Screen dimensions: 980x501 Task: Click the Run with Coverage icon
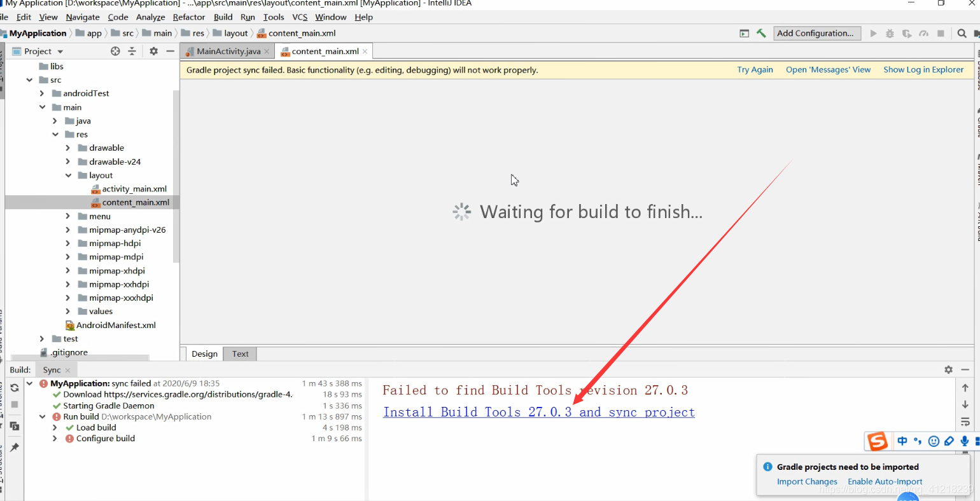point(907,33)
